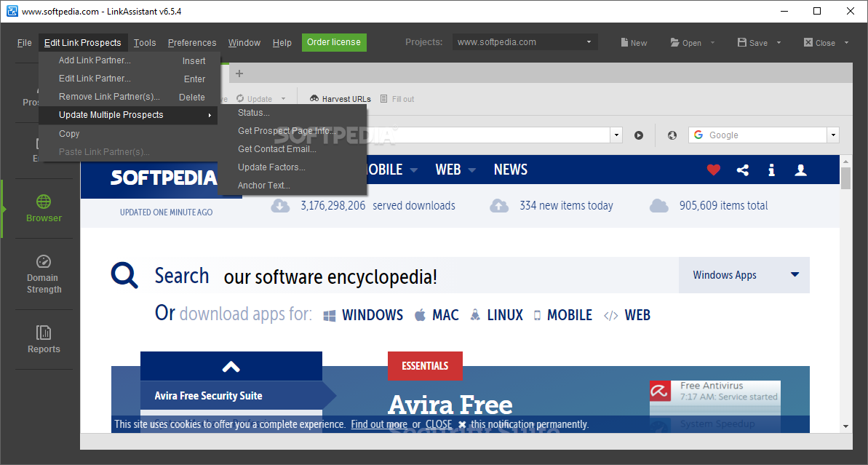Click the Close project icon
The width and height of the screenshot is (868, 465).
(808, 43)
